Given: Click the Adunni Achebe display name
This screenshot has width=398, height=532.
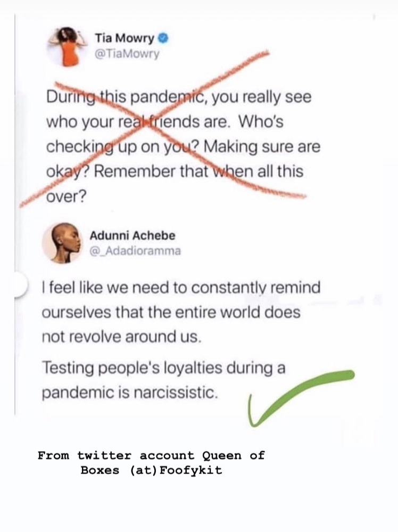Looking at the screenshot, I should pyautogui.click(x=132, y=235).
